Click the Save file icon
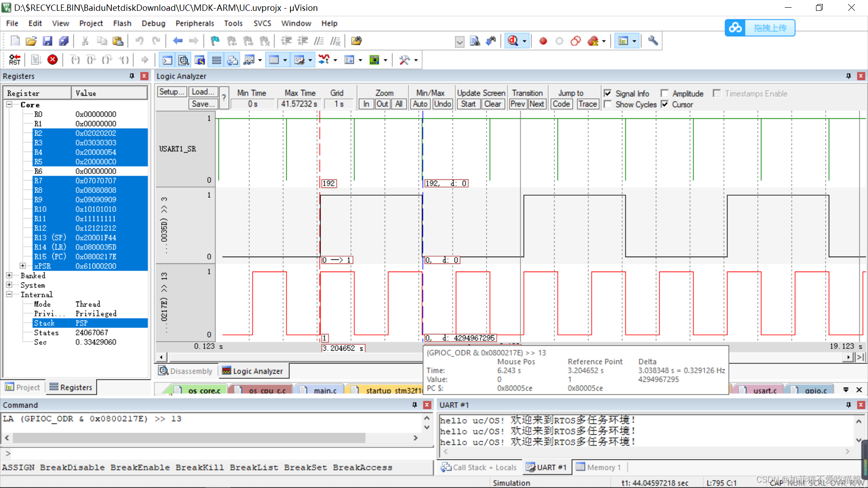The height and width of the screenshot is (488, 868). click(x=47, y=41)
